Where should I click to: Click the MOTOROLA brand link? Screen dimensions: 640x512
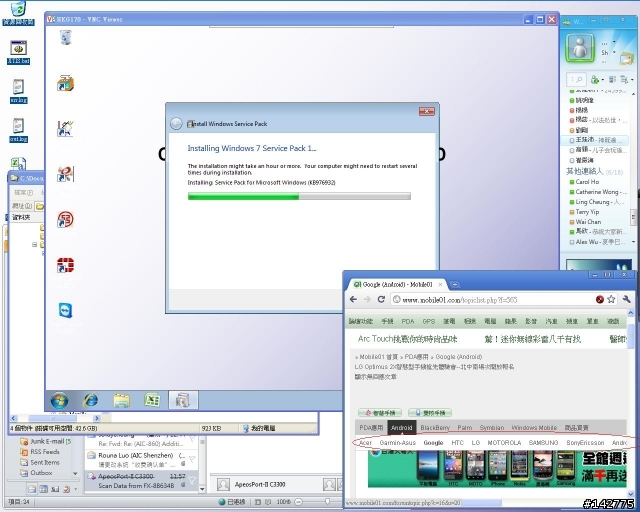click(504, 443)
